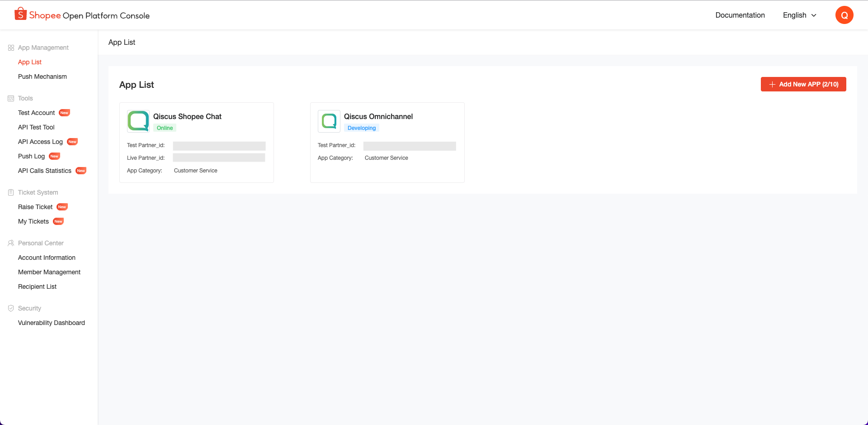Screen dimensions: 868x425
Task: Click the Qiscus Omnichannel app logo
Action: pyautogui.click(x=329, y=121)
